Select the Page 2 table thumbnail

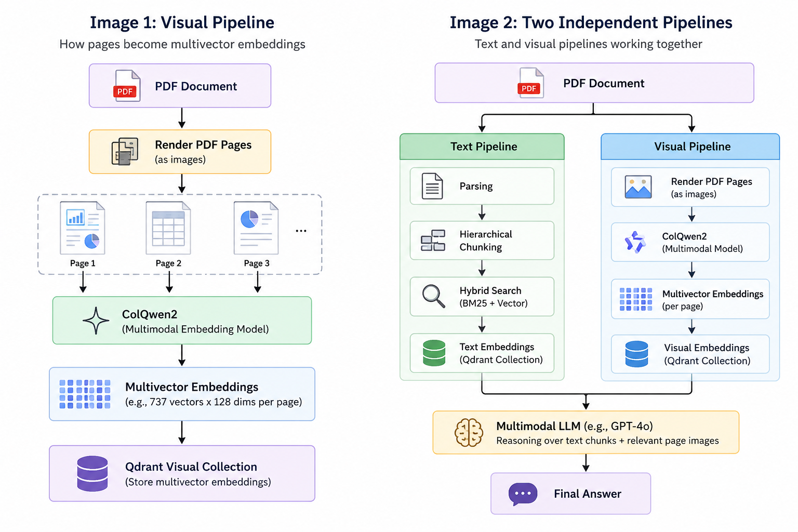pyautogui.click(x=168, y=228)
